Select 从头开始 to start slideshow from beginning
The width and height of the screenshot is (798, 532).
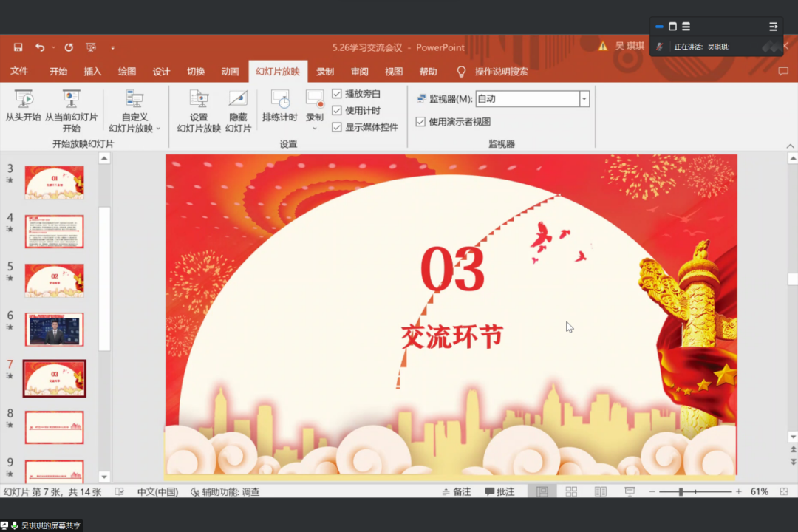[x=23, y=107]
